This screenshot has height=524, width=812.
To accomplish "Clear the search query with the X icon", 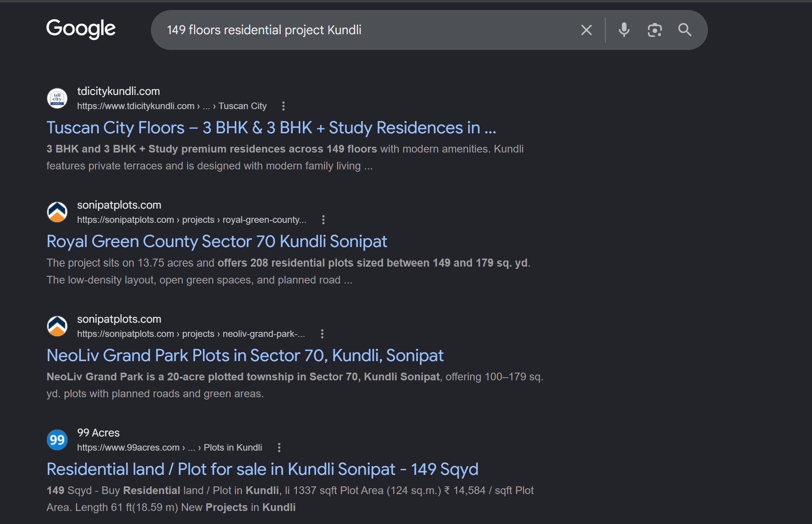I will click(x=586, y=30).
